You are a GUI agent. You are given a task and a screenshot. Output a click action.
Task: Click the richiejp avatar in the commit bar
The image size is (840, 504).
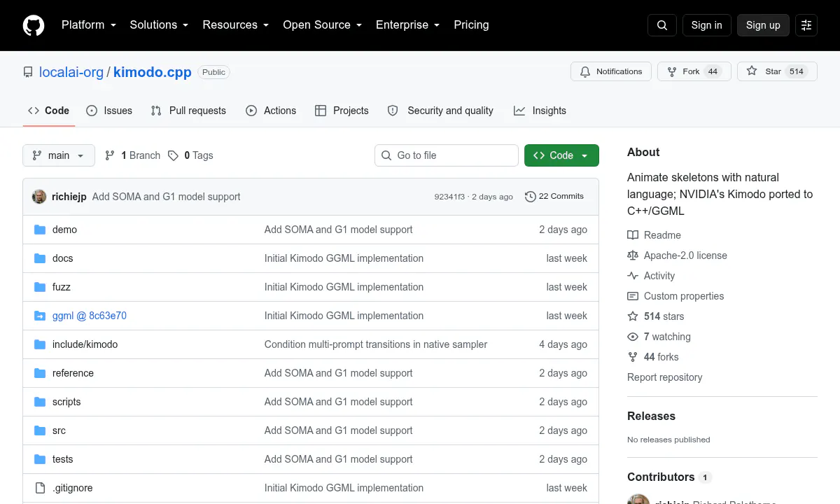(39, 197)
